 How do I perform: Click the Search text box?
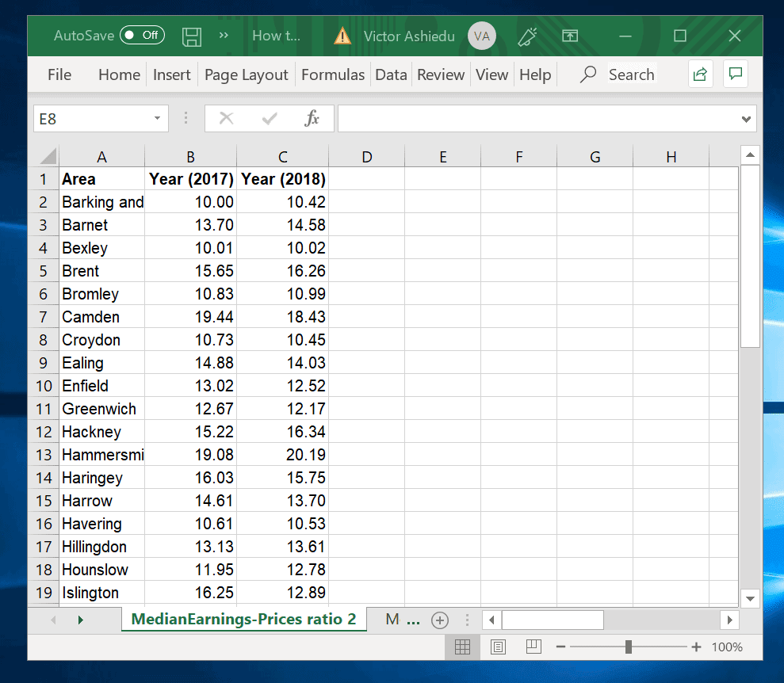tap(632, 74)
